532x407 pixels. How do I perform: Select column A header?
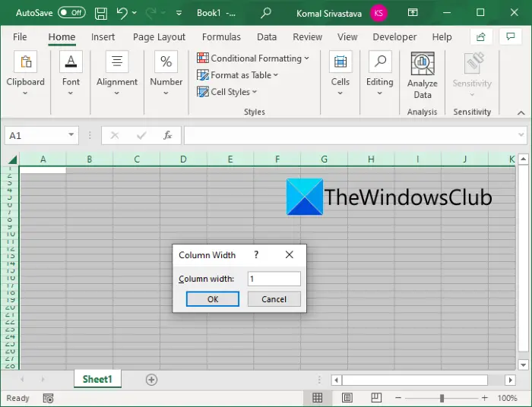pyautogui.click(x=43, y=159)
